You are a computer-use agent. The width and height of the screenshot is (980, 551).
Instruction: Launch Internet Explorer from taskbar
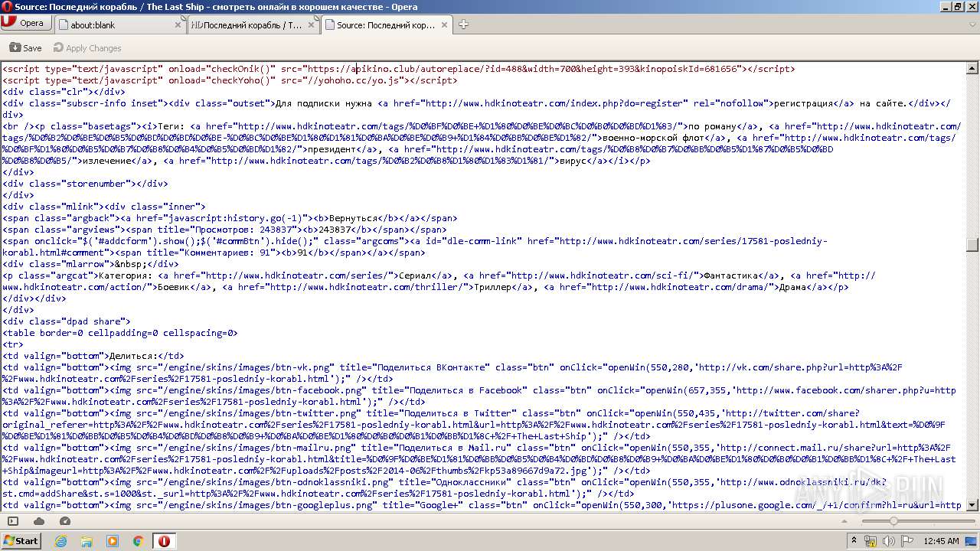61,541
